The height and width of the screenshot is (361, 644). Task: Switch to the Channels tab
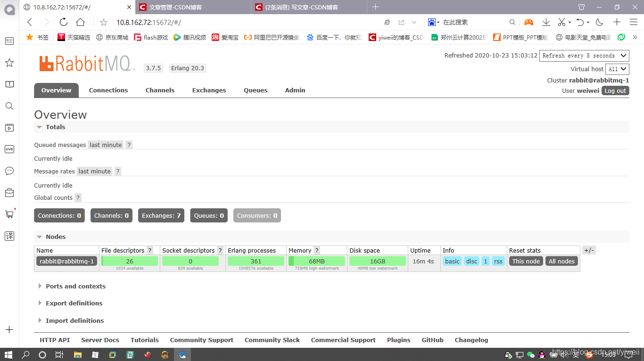[160, 90]
